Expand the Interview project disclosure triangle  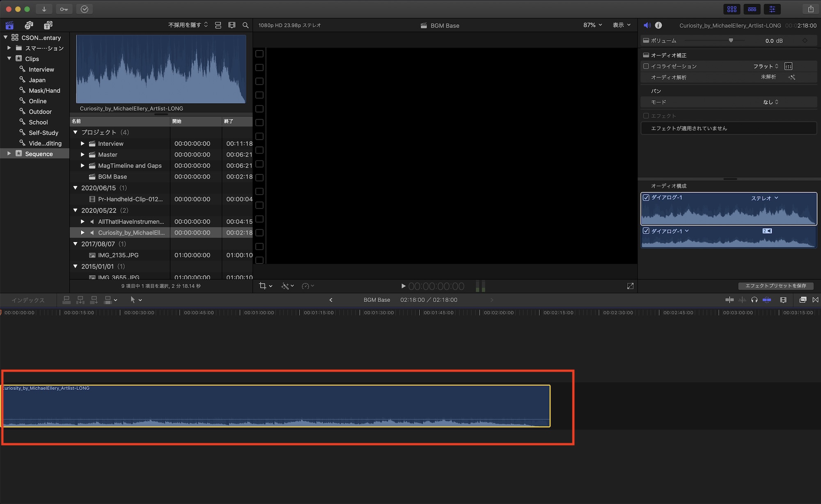pos(83,144)
